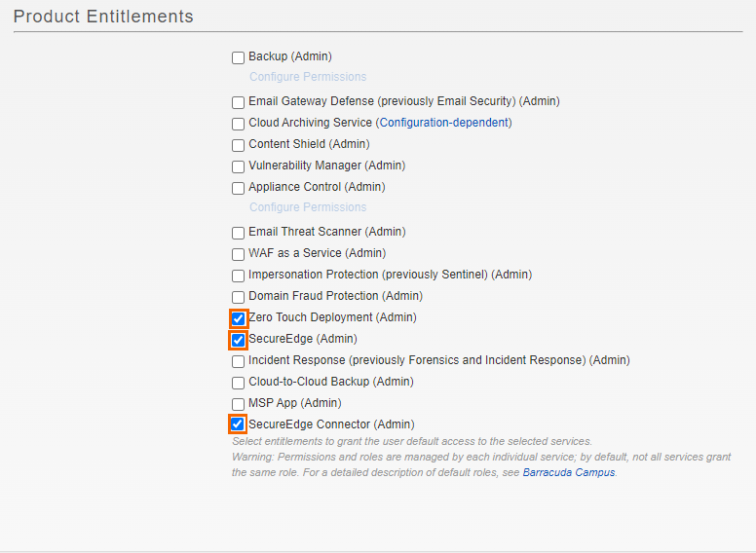Image resolution: width=756 pixels, height=553 pixels.
Task: Check the Cloud-to-Cloud Backup box
Action: coord(238,383)
